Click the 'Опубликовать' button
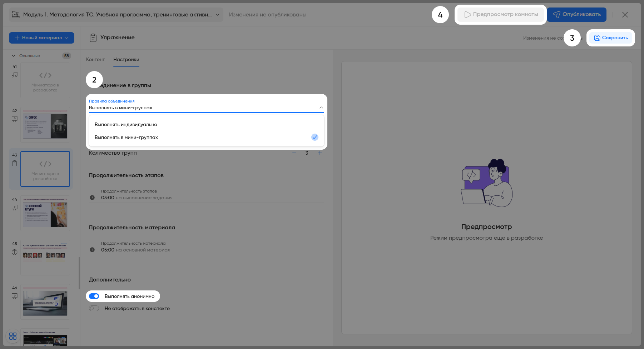644x349 pixels. [576, 15]
